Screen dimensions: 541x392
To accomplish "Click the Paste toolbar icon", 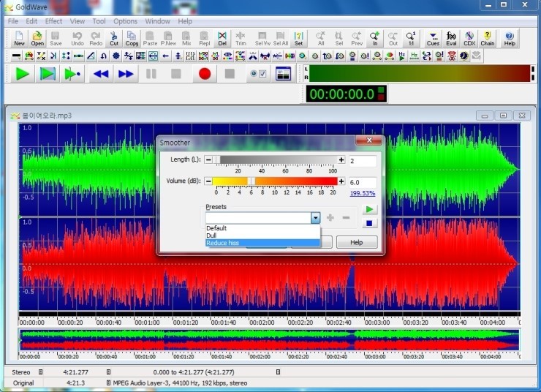I will 150,38.
